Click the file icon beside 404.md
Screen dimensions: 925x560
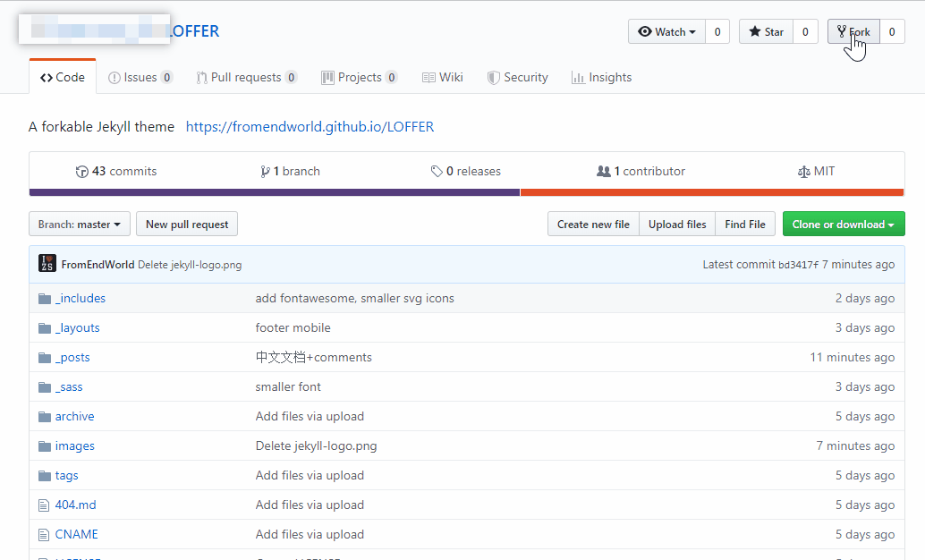[x=44, y=505]
